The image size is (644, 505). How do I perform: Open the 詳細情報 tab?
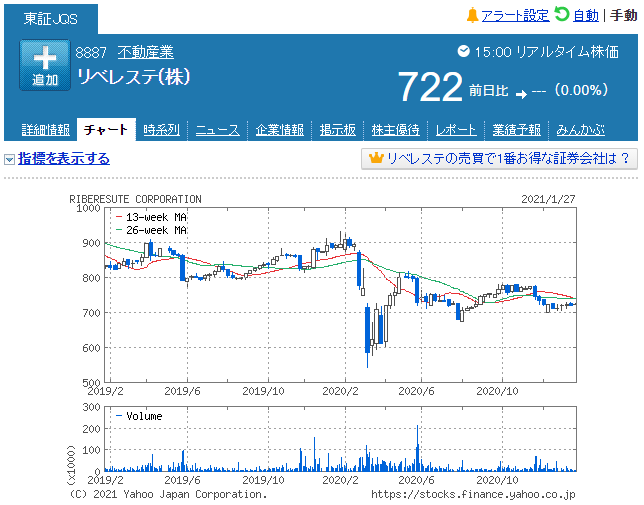click(x=46, y=130)
